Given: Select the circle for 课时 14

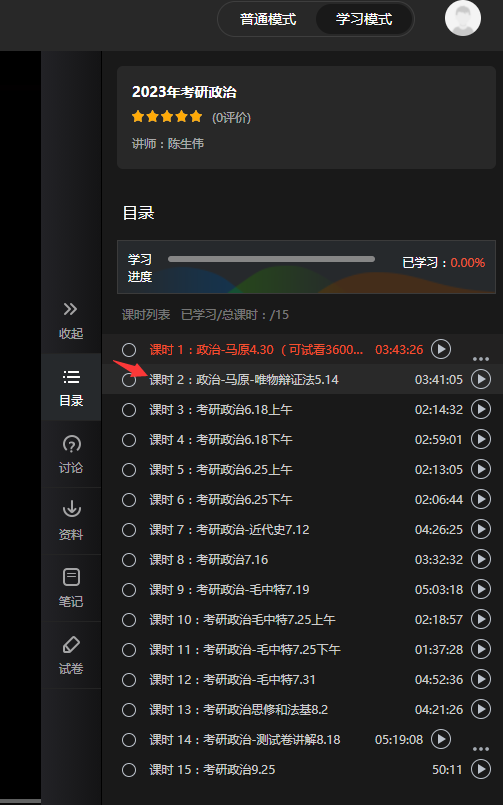Looking at the screenshot, I should 129,740.
